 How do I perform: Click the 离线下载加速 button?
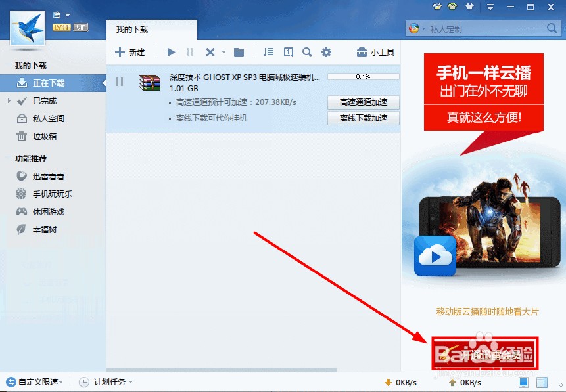click(x=363, y=119)
